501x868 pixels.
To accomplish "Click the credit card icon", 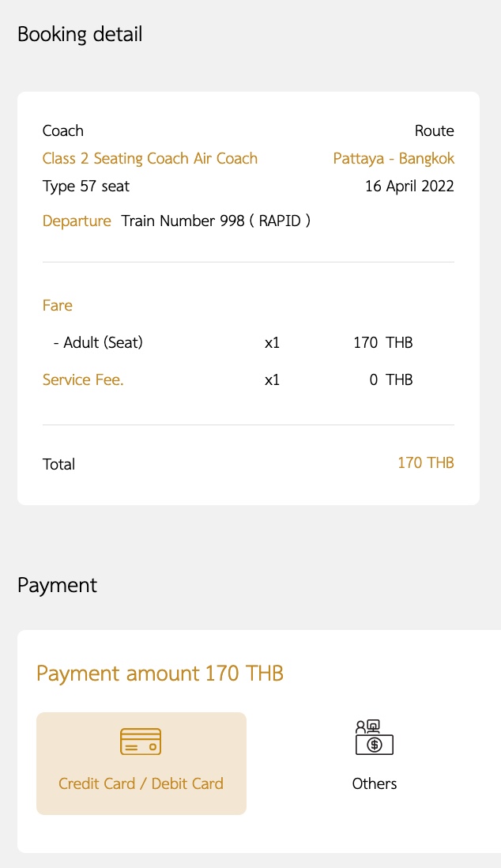I will coord(141,742).
